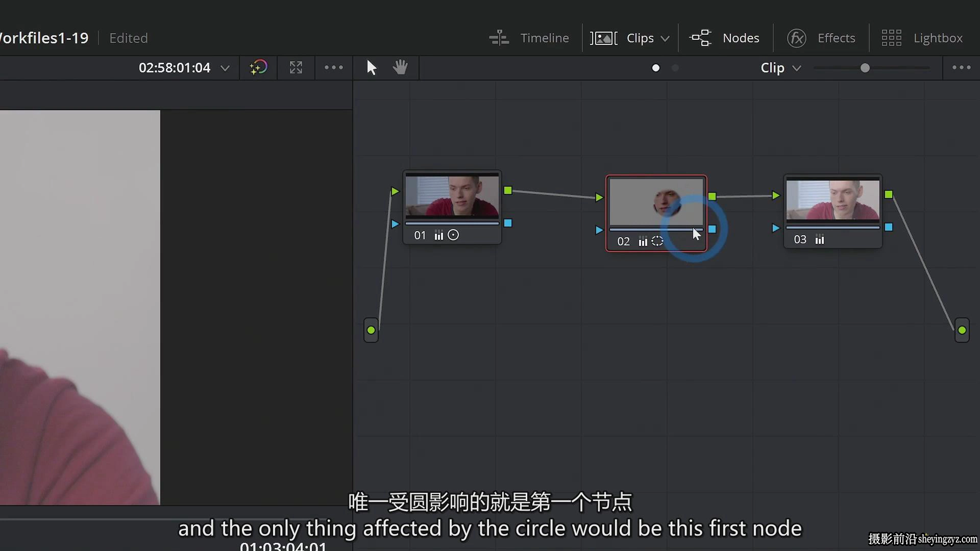
Task: Open the Clip mode dropdown
Action: pyautogui.click(x=780, y=68)
